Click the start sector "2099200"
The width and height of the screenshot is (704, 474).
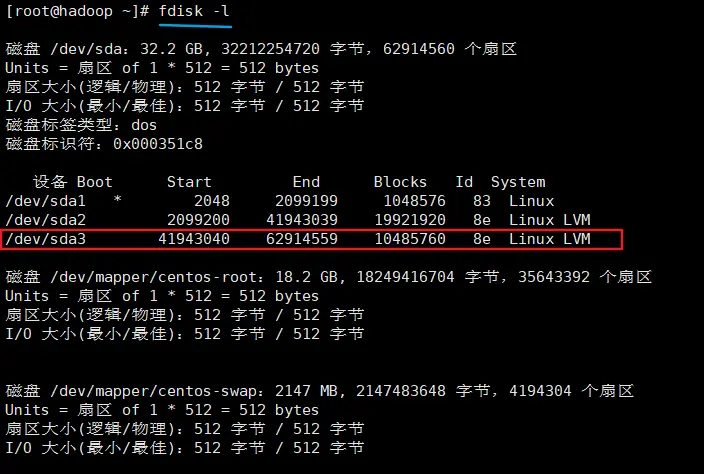[x=198, y=220]
